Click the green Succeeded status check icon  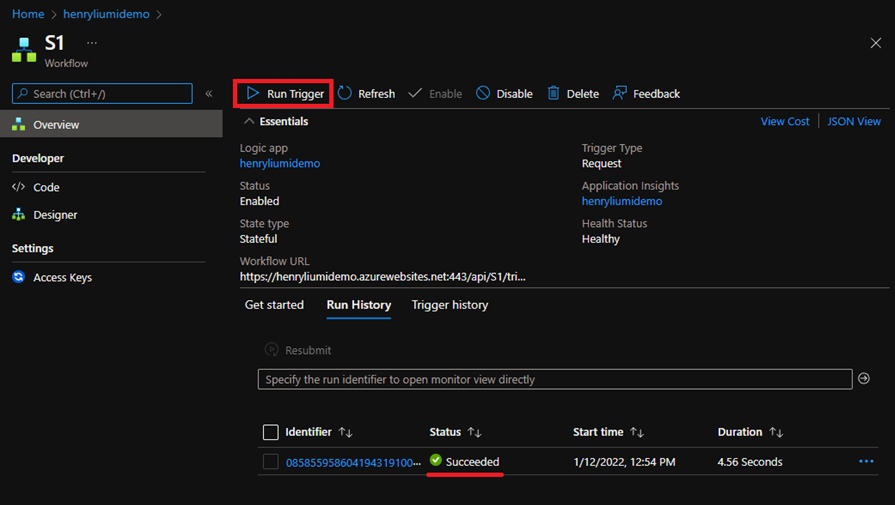[x=436, y=460]
